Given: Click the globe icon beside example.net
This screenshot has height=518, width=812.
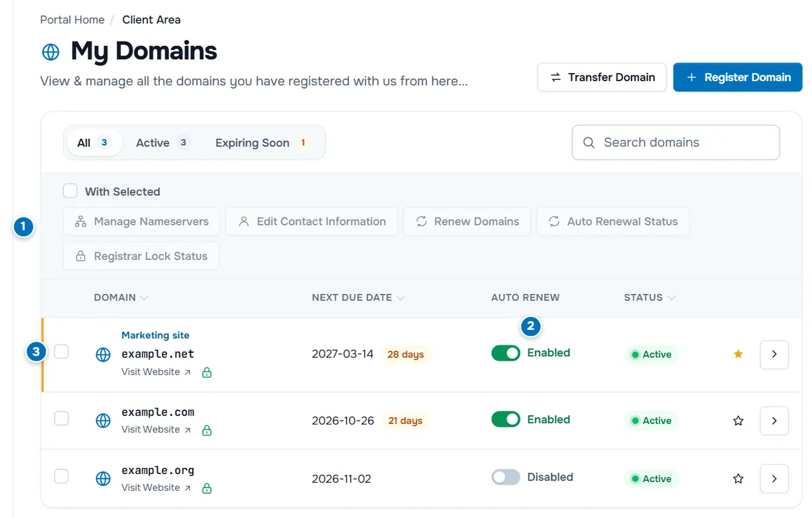Looking at the screenshot, I should coord(103,355).
